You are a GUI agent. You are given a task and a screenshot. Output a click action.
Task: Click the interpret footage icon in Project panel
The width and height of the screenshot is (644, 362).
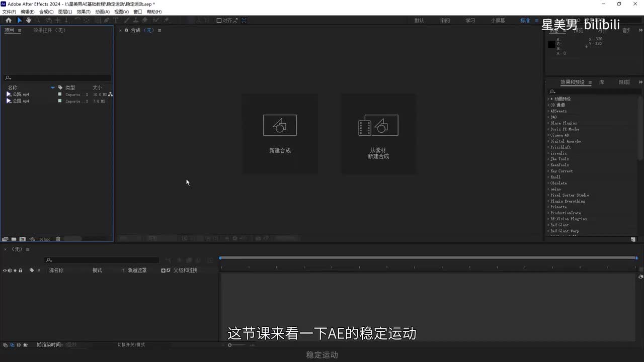click(x=5, y=239)
